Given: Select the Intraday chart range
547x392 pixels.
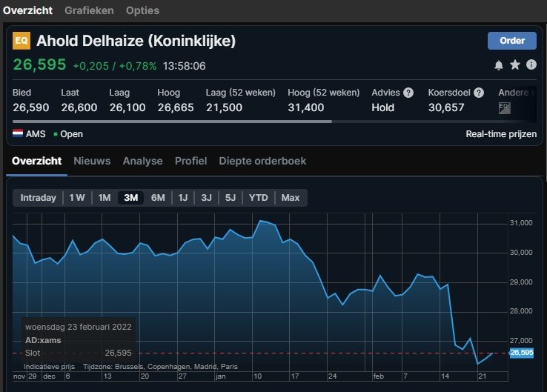Looking at the screenshot, I should tap(38, 198).
